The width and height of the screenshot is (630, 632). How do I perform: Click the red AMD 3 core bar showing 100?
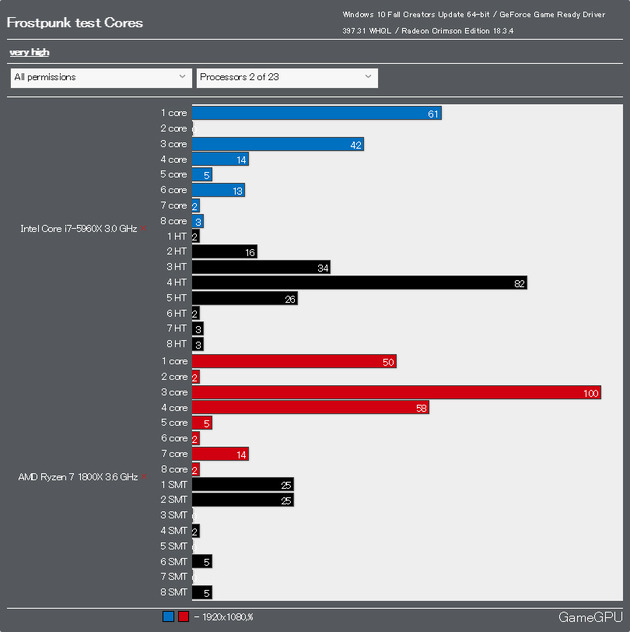pyautogui.click(x=396, y=393)
